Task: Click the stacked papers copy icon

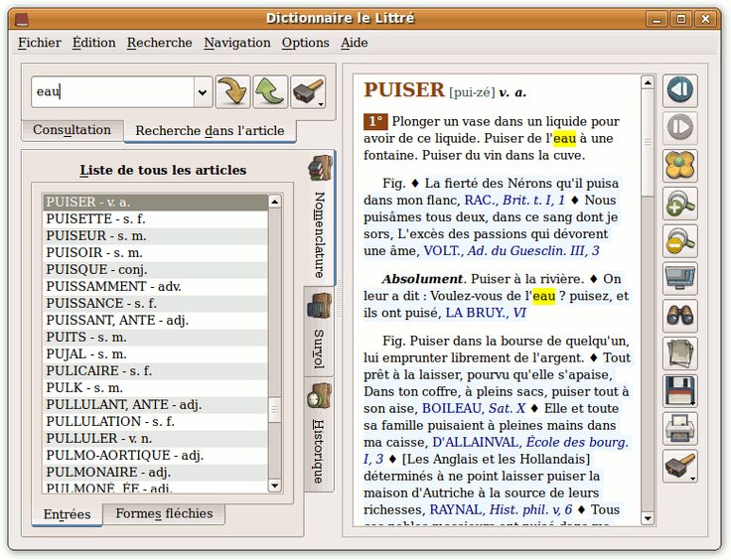Action: 680,353
